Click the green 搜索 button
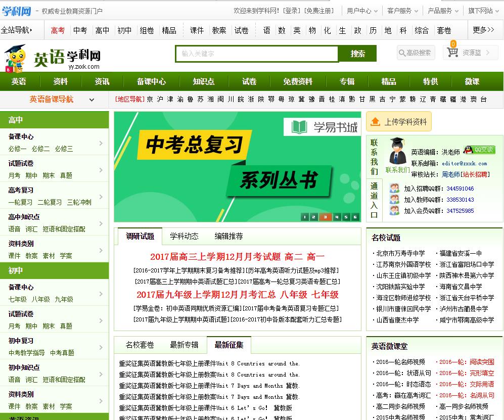 point(357,54)
